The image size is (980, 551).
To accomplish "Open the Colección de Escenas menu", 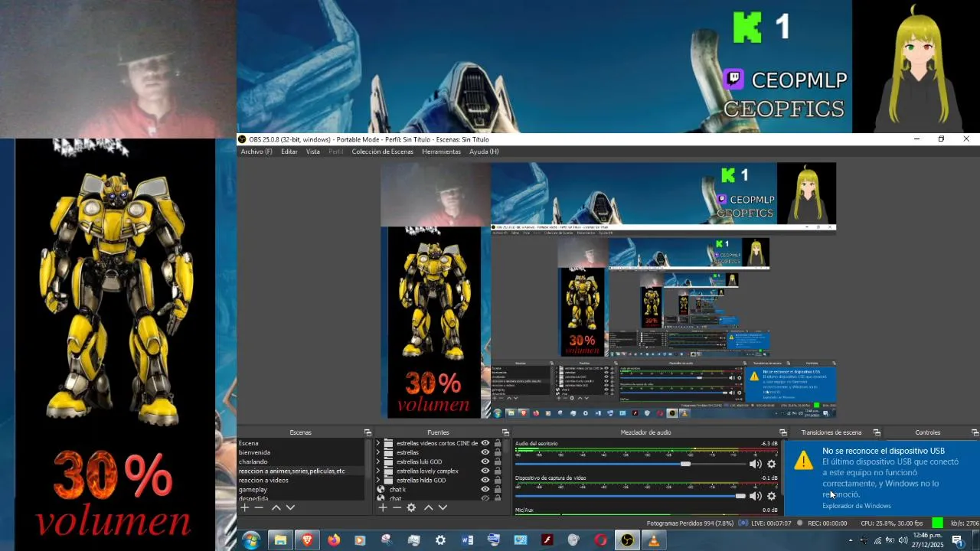I will (x=383, y=152).
